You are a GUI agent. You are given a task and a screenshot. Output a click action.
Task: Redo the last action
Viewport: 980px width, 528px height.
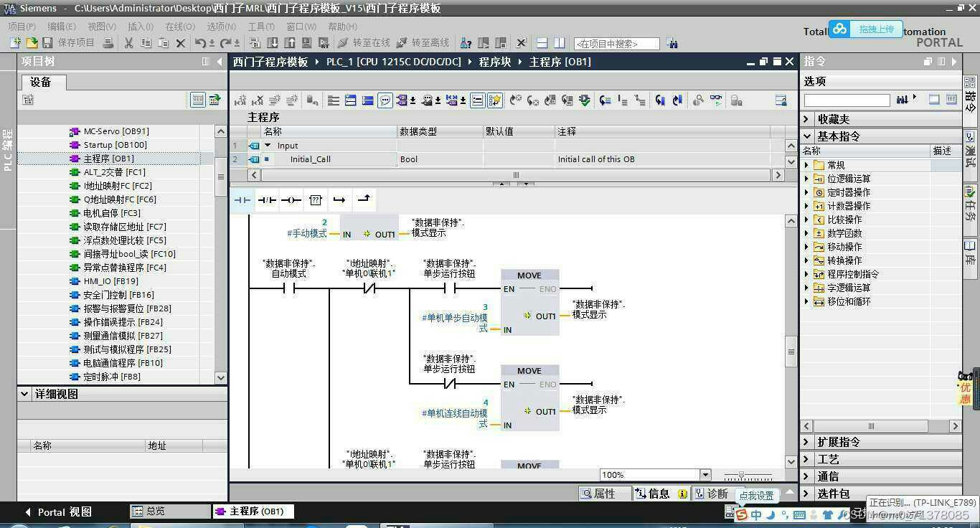click(x=226, y=43)
